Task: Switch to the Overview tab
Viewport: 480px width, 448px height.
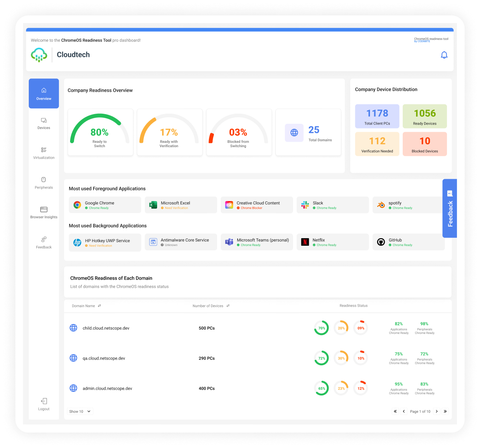Action: (x=44, y=94)
